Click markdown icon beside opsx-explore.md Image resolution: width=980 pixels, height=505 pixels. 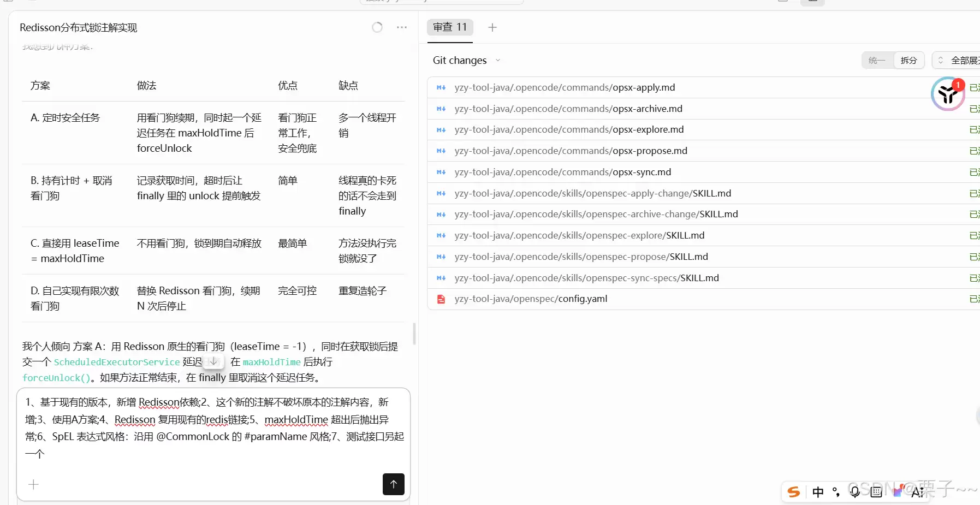tap(441, 130)
